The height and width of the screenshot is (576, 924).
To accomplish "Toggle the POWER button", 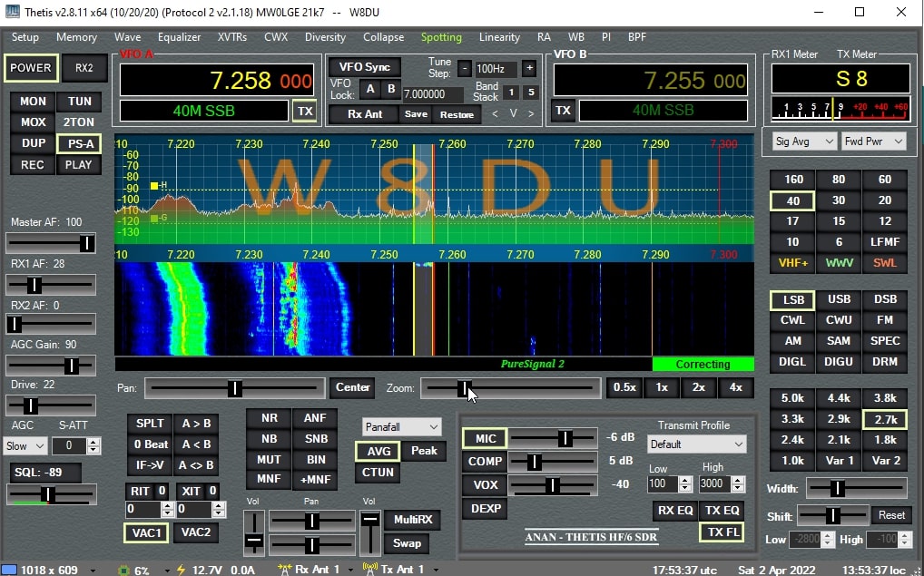I will [x=31, y=68].
